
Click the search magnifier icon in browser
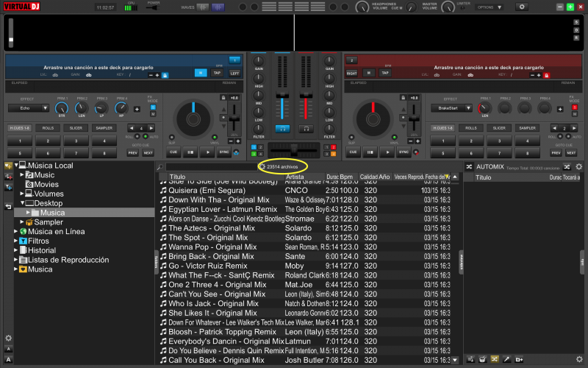point(160,167)
